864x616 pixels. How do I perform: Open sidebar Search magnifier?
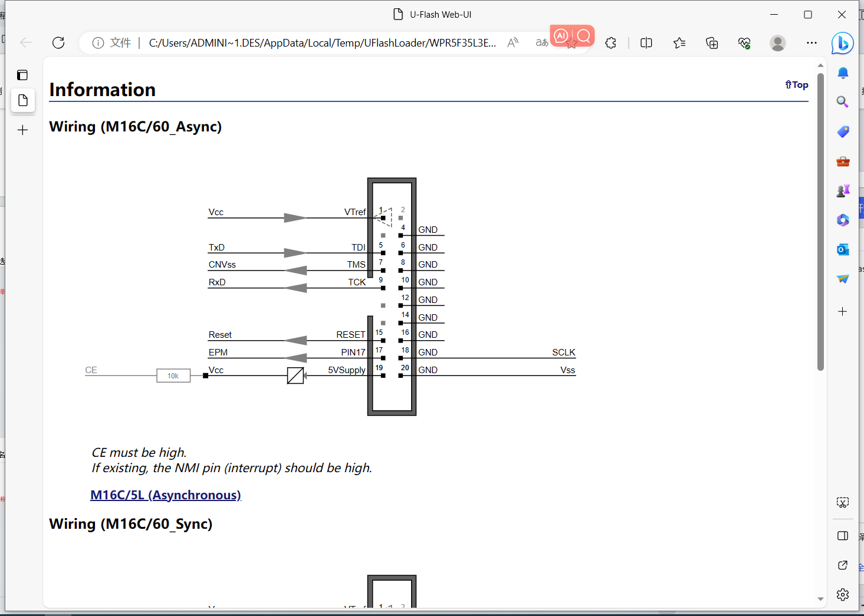point(843,102)
